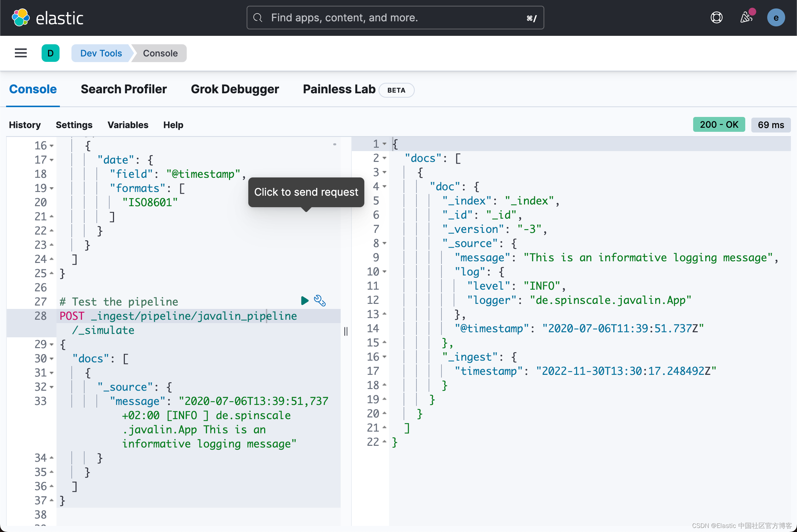This screenshot has width=797, height=532.
Task: Click the Elastic logo
Action: pyautogui.click(x=48, y=18)
